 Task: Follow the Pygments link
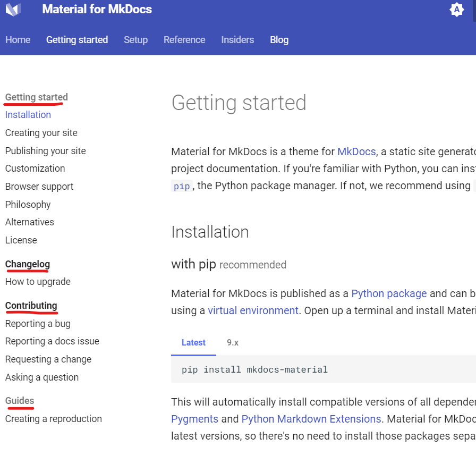point(194,419)
